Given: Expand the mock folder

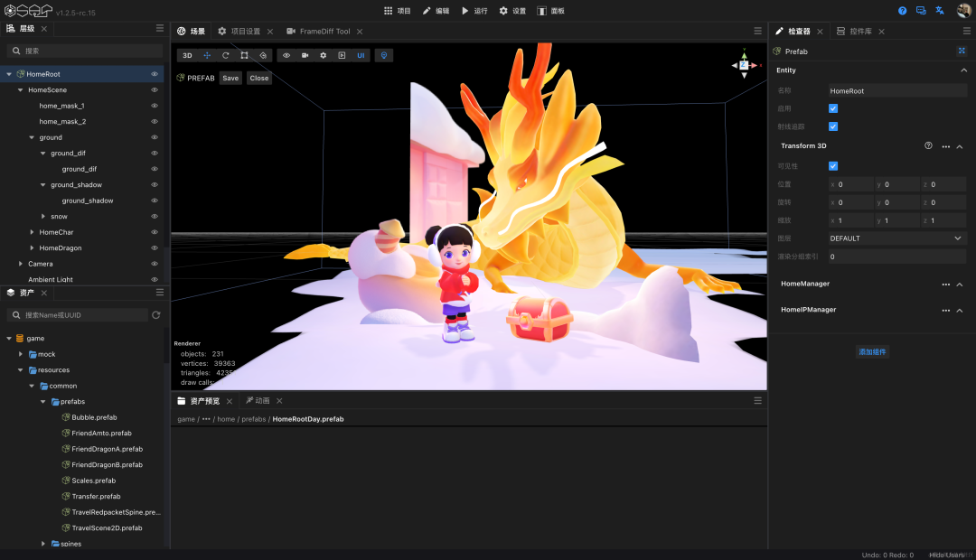Looking at the screenshot, I should point(21,354).
